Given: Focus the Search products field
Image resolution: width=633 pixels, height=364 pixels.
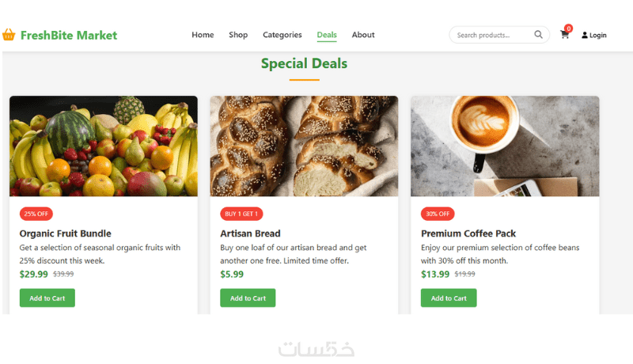Looking at the screenshot, I should tap(492, 35).
